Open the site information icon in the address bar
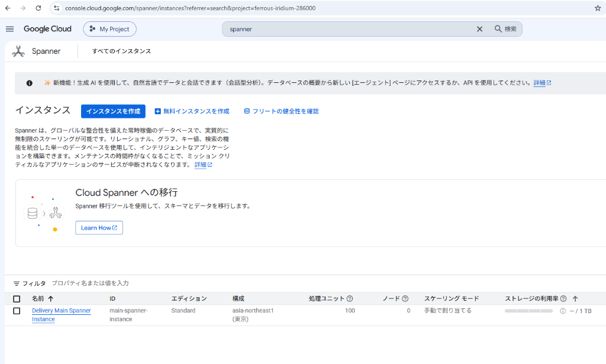This screenshot has width=606, height=364. coord(57,8)
